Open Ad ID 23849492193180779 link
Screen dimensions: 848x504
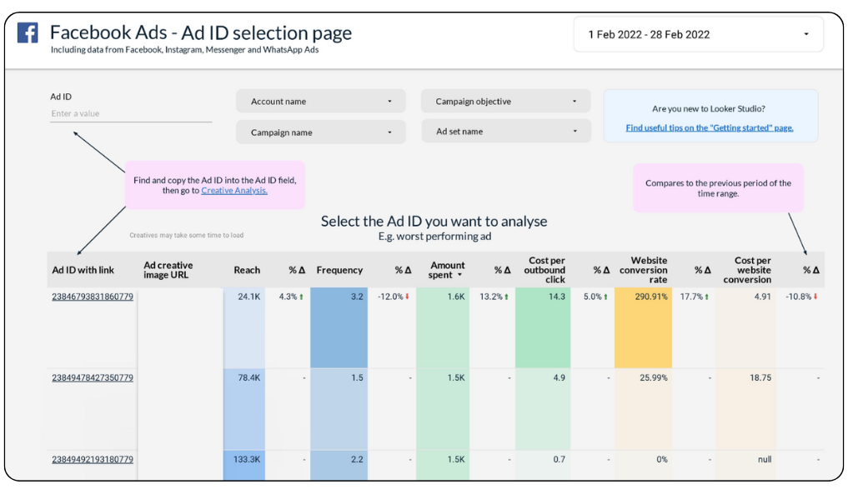pyautogui.click(x=93, y=460)
